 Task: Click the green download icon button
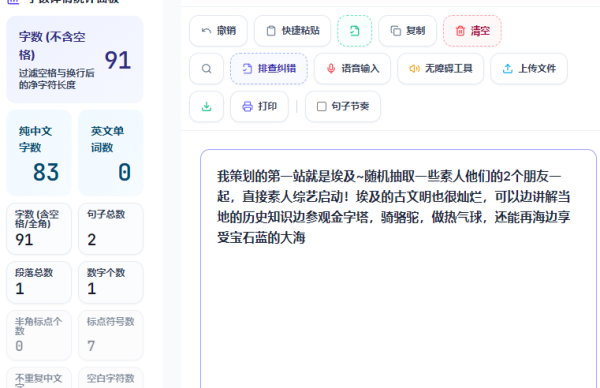[x=207, y=106]
